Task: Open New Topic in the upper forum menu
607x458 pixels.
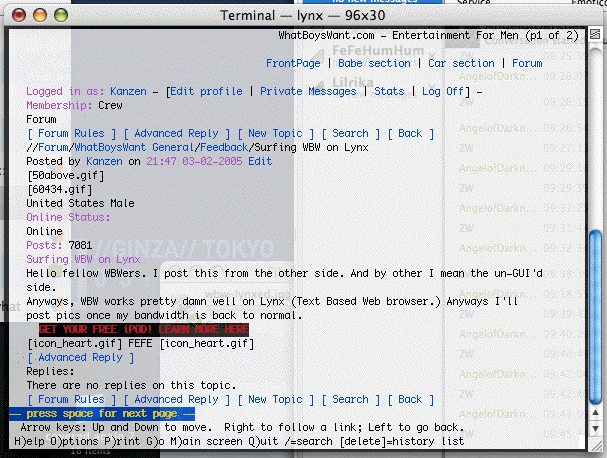Action: point(275,133)
